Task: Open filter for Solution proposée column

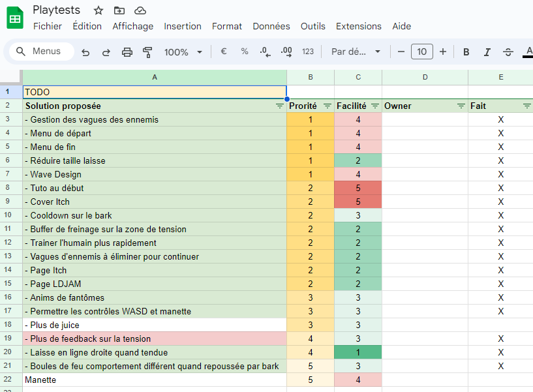Action: [x=279, y=106]
